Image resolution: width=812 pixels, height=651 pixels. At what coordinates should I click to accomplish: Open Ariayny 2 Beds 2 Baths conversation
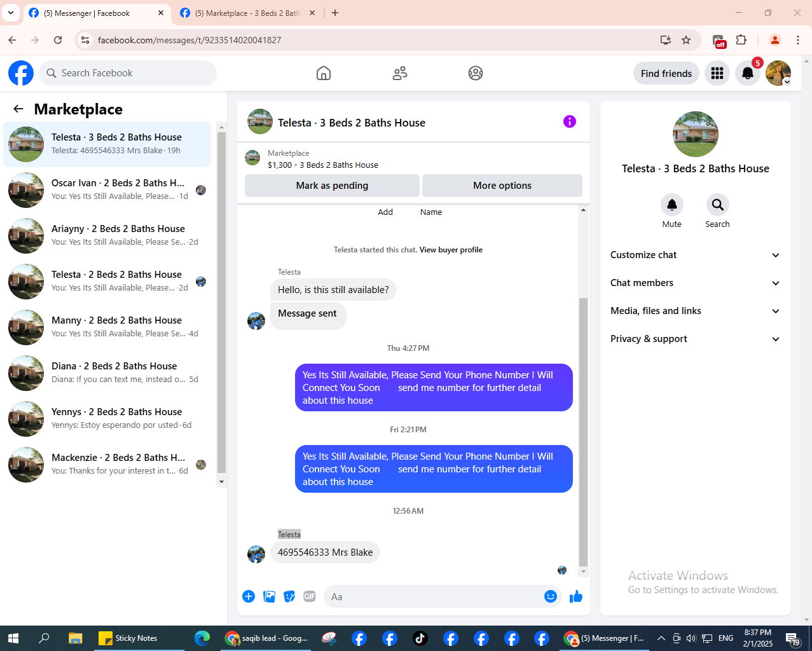[x=107, y=236]
